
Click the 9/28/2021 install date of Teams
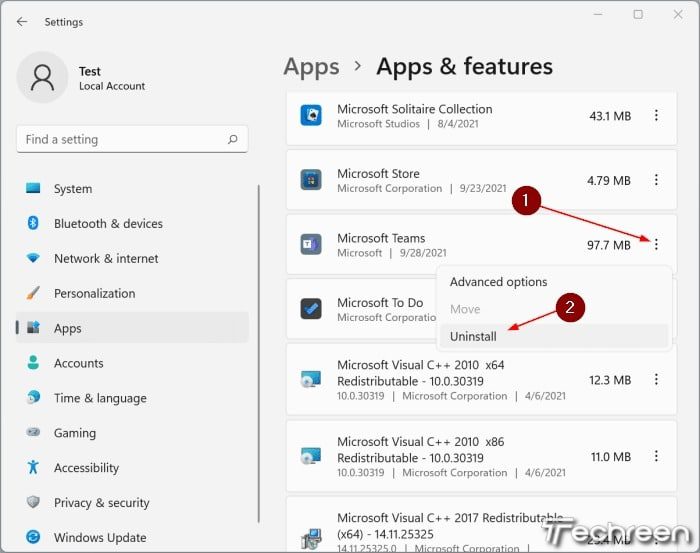pos(423,253)
